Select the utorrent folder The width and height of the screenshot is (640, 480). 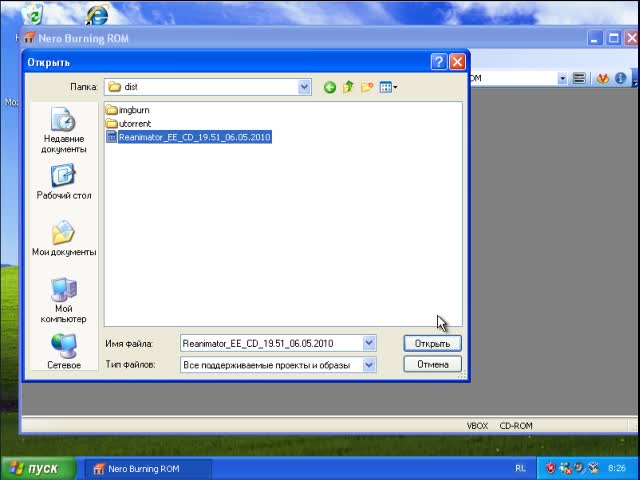[128, 123]
